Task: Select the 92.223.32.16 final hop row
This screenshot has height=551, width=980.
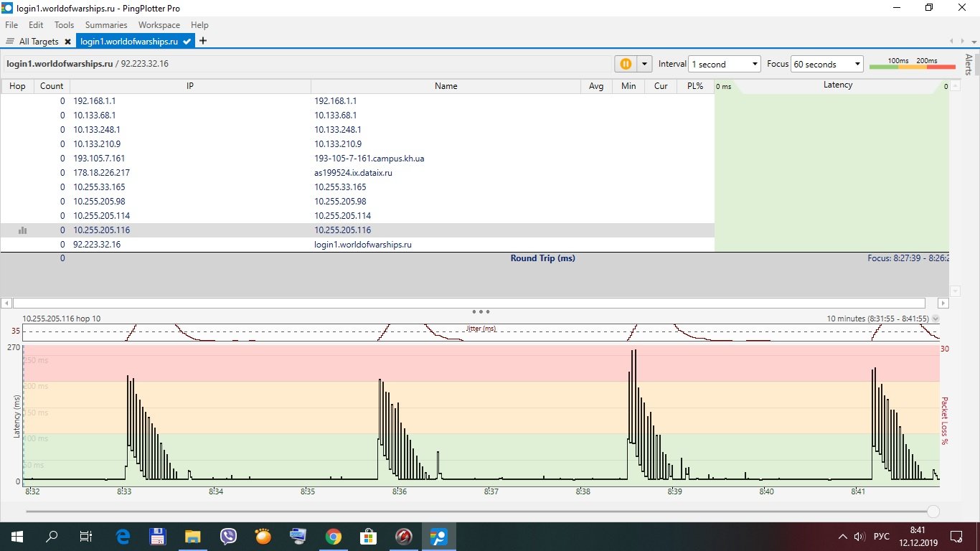Action: pyautogui.click(x=357, y=245)
